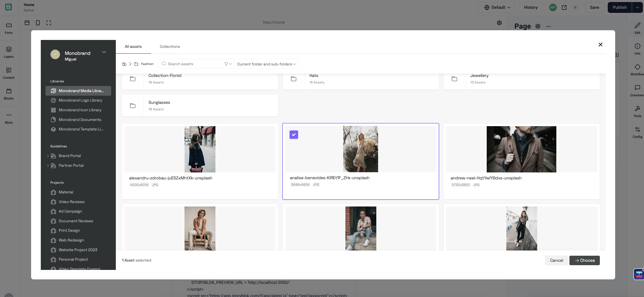Select Monobrand Template Library
Viewport: 644px width, 297px height.
pos(78,129)
